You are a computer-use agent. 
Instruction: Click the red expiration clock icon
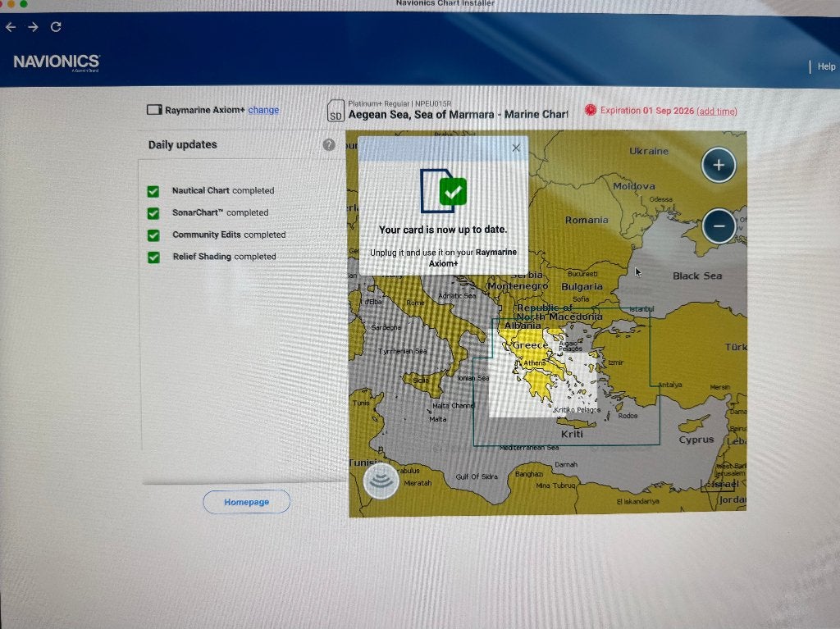(591, 110)
